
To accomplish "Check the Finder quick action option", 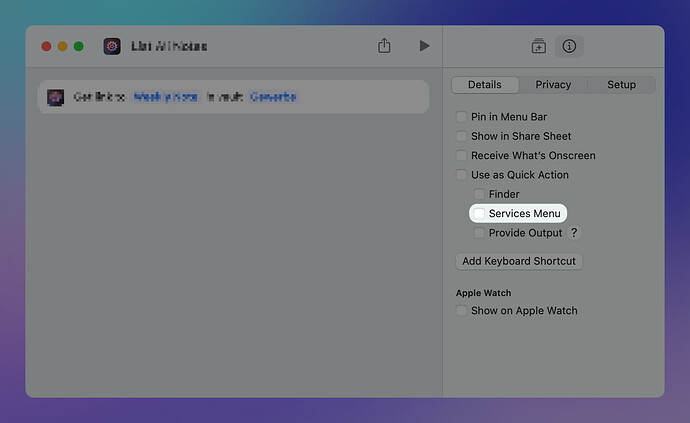I will click(x=480, y=194).
